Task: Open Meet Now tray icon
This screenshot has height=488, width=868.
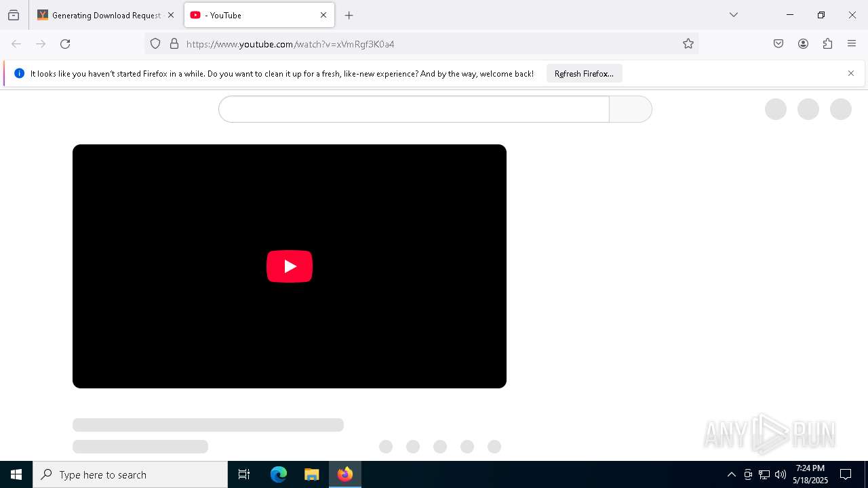Action: (748, 474)
